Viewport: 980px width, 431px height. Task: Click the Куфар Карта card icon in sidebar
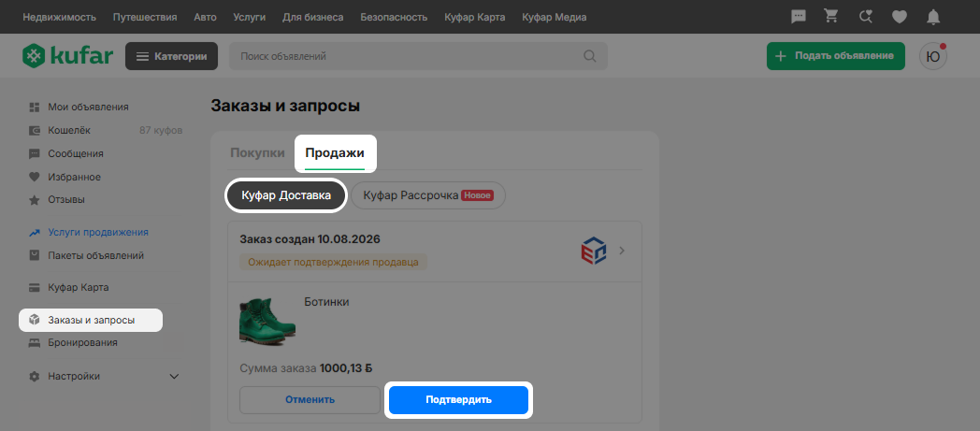point(35,288)
